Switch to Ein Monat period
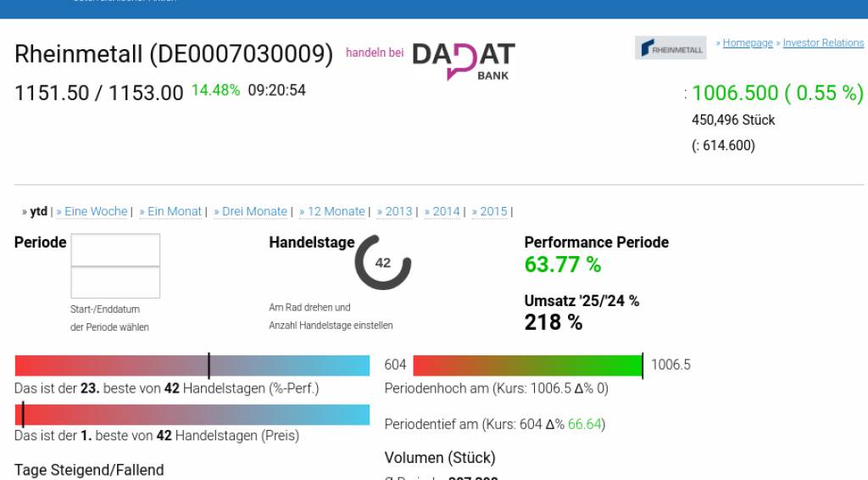This screenshot has width=868, height=480. (174, 212)
